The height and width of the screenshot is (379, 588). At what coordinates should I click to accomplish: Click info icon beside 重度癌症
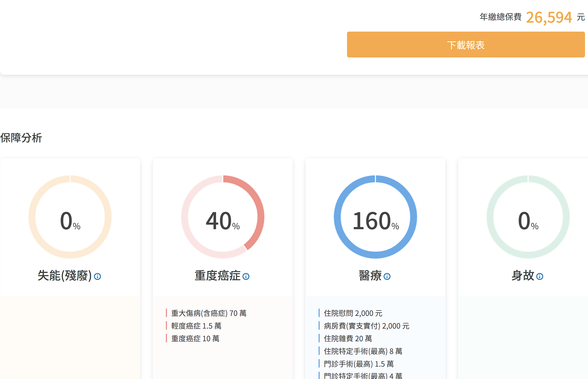click(x=246, y=276)
